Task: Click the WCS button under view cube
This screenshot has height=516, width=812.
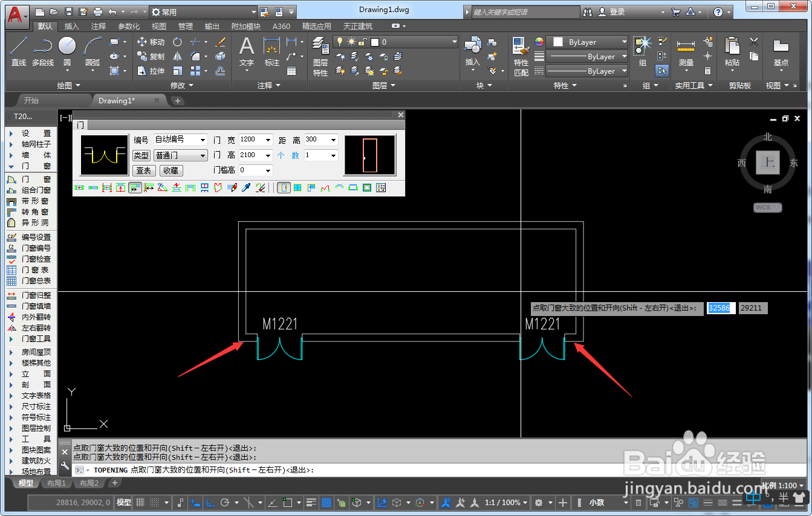Action: (x=767, y=207)
